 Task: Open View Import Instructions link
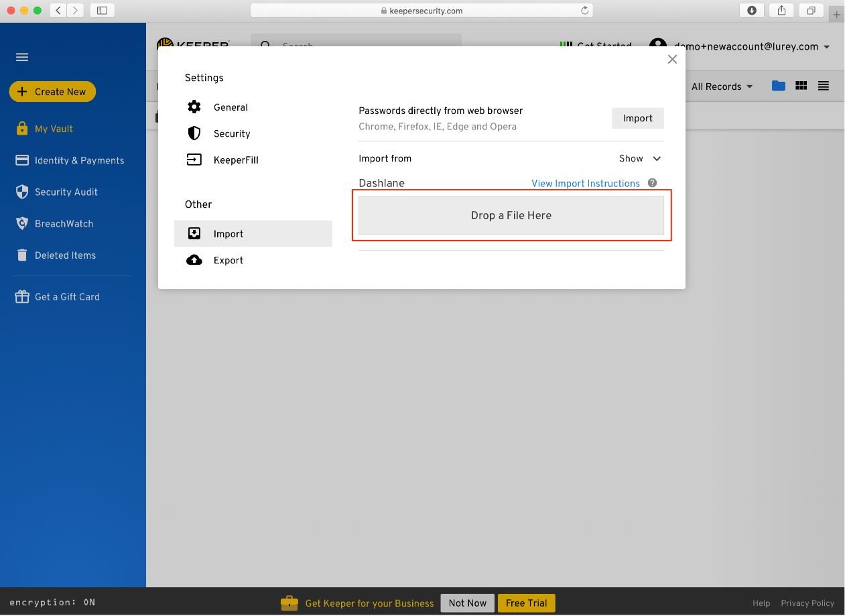tap(586, 184)
